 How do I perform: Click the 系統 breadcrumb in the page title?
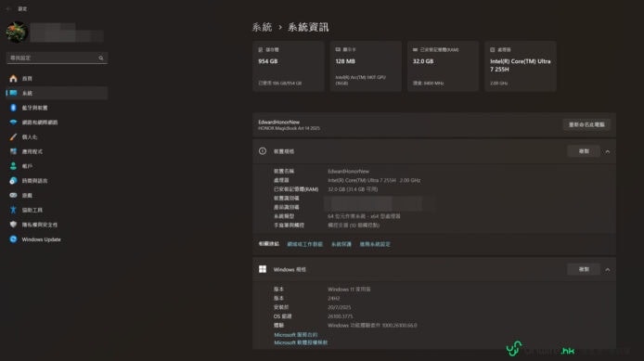click(262, 28)
